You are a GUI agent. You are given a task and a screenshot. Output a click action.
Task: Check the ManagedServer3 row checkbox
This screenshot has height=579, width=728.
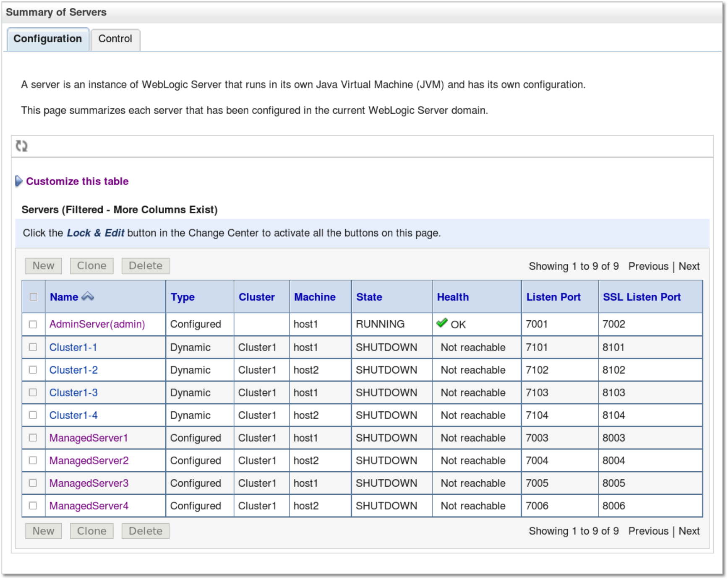click(x=33, y=483)
